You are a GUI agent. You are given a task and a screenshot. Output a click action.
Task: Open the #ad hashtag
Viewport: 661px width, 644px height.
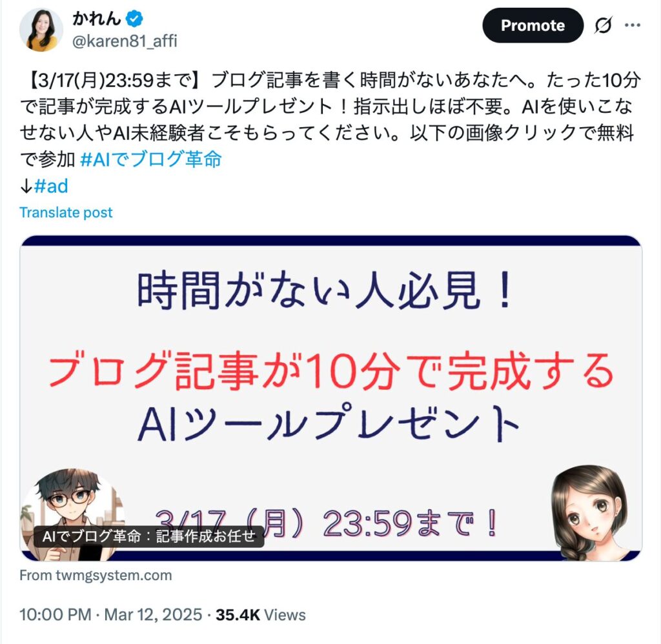pyautogui.click(x=50, y=186)
